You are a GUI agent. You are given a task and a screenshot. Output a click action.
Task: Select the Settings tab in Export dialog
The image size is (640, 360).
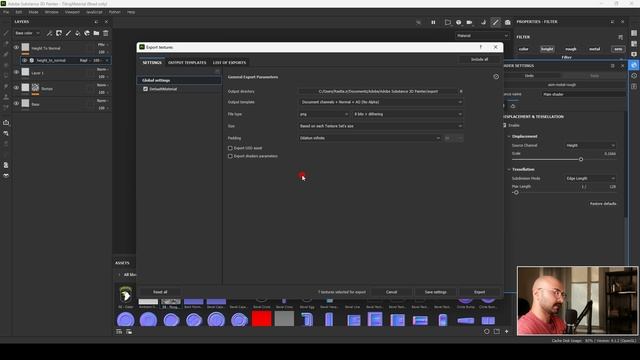point(152,62)
